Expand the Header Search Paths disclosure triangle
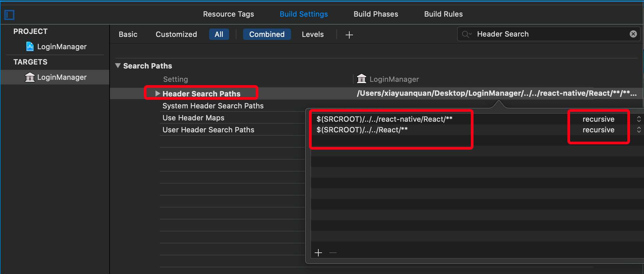 (158, 93)
